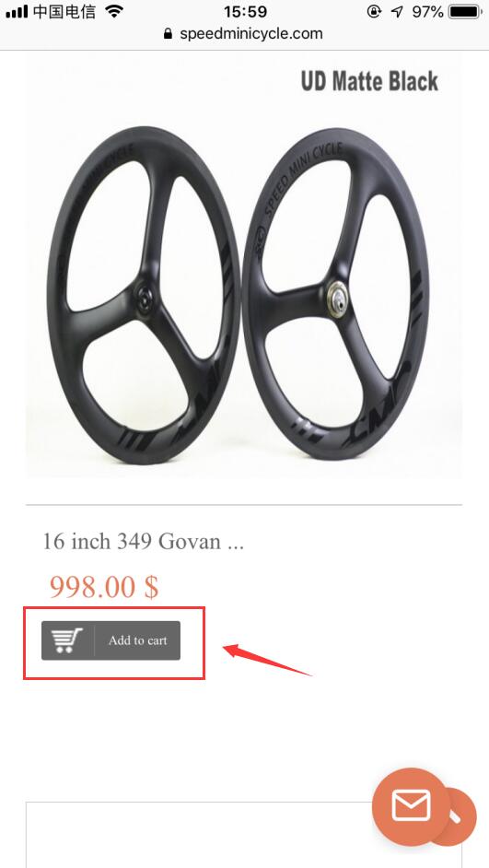Tap the 中国电信 carrier label
The height and width of the screenshot is (868, 489).
pos(64,11)
